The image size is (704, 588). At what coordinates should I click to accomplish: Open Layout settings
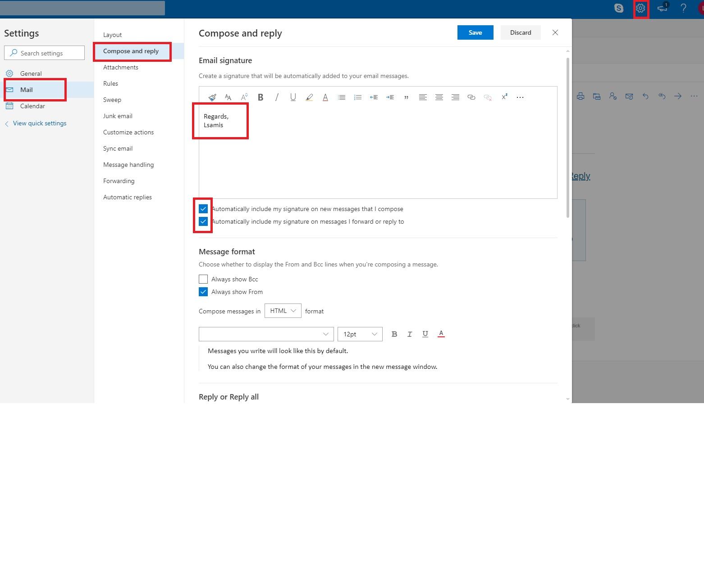(x=113, y=35)
